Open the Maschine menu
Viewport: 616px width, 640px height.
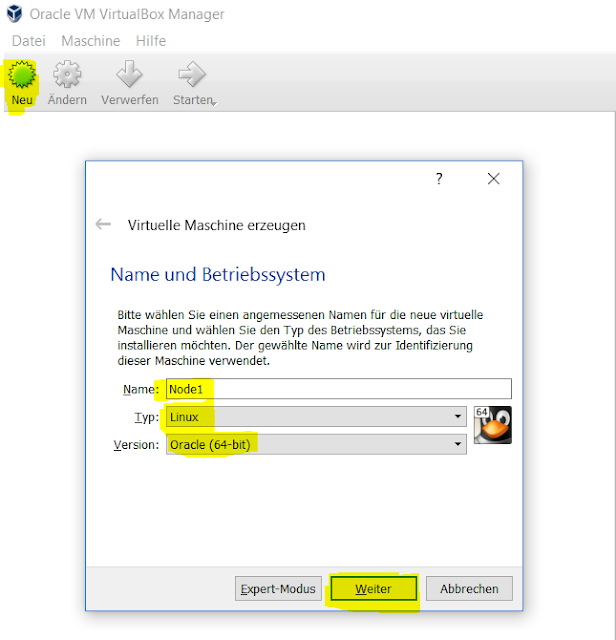pos(91,41)
